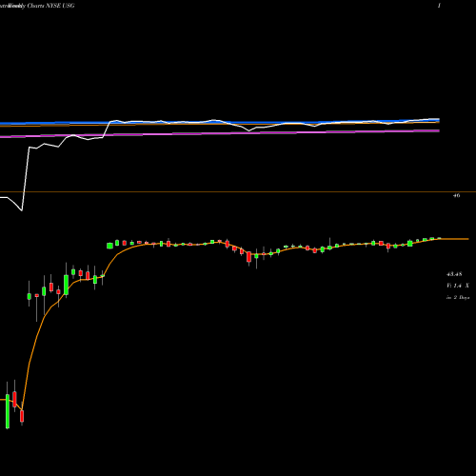Click the "Charts NYSE USG" chart title
The height and width of the screenshot is (476, 476).
coord(51,6)
